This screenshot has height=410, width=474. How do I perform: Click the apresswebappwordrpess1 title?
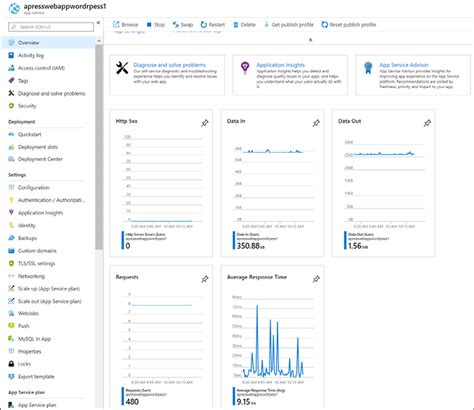pos(65,6)
